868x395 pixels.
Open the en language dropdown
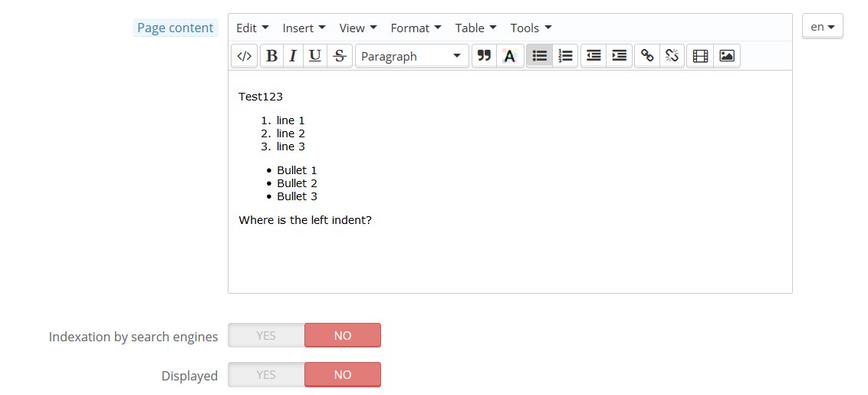pyautogui.click(x=822, y=27)
